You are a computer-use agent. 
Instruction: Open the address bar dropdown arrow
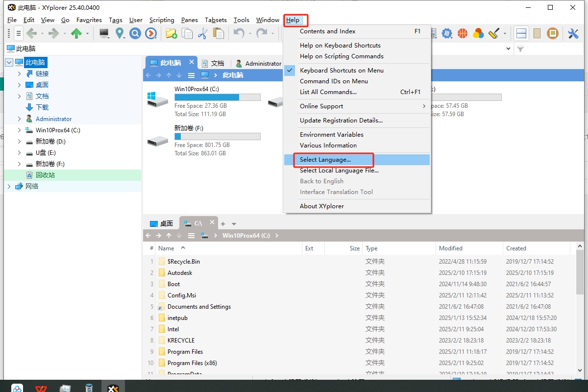click(x=508, y=49)
